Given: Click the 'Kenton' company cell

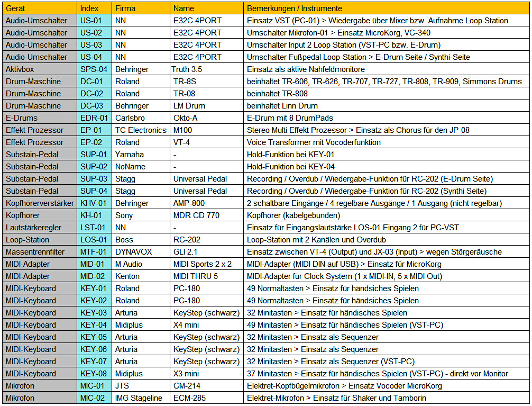Looking at the screenshot, I should [141, 276].
